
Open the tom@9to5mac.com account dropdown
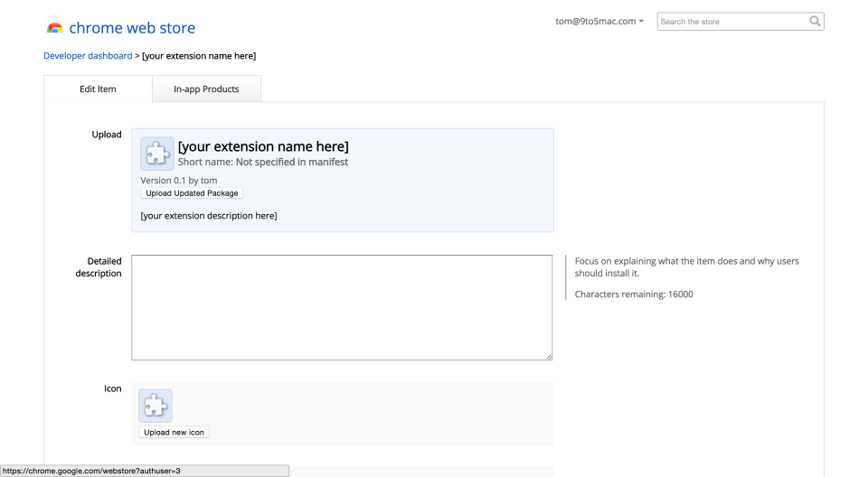click(599, 21)
